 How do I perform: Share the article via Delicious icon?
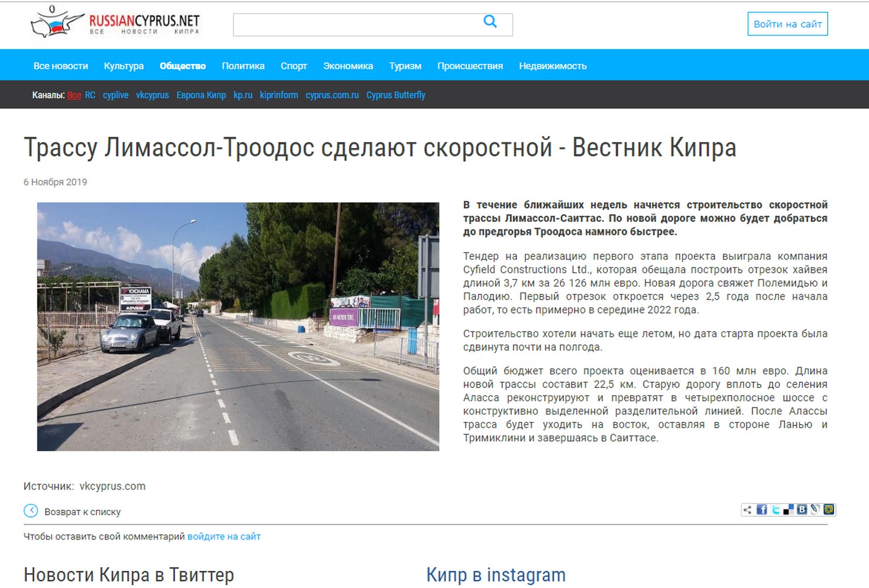789,510
